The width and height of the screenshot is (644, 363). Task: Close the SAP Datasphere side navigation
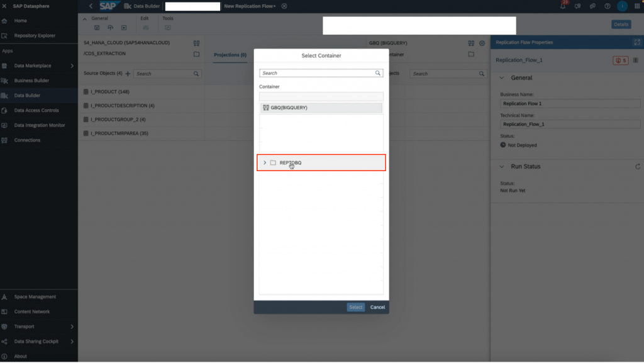(x=4, y=6)
